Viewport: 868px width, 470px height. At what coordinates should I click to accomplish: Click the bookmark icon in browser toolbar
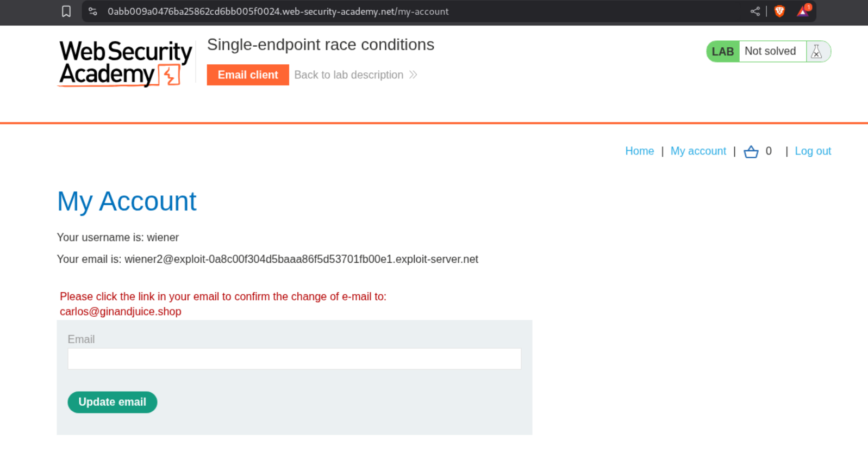[x=66, y=11]
